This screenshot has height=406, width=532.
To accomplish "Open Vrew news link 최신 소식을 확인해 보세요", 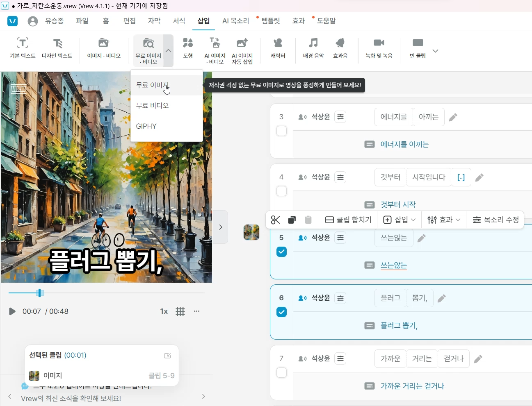I will 71,399.
